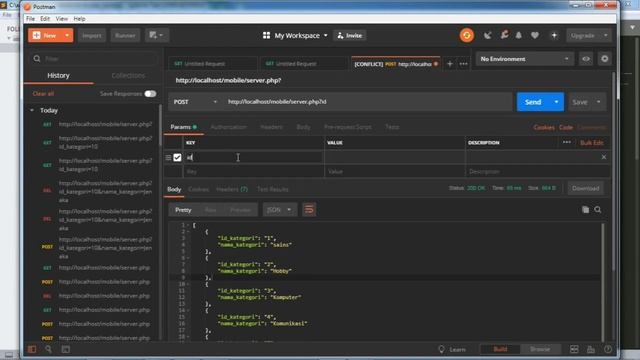Open the help question mark icon

608,349
